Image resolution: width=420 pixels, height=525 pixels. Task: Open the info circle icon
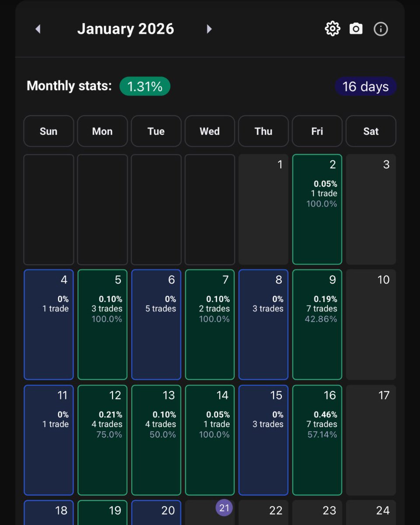point(381,29)
